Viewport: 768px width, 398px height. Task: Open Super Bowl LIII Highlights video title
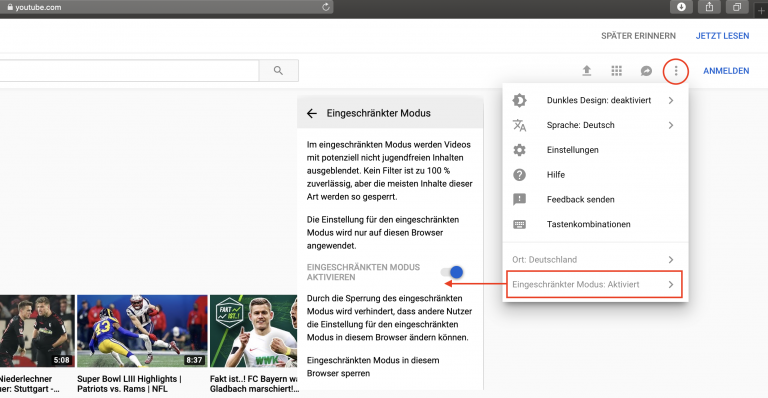129,384
